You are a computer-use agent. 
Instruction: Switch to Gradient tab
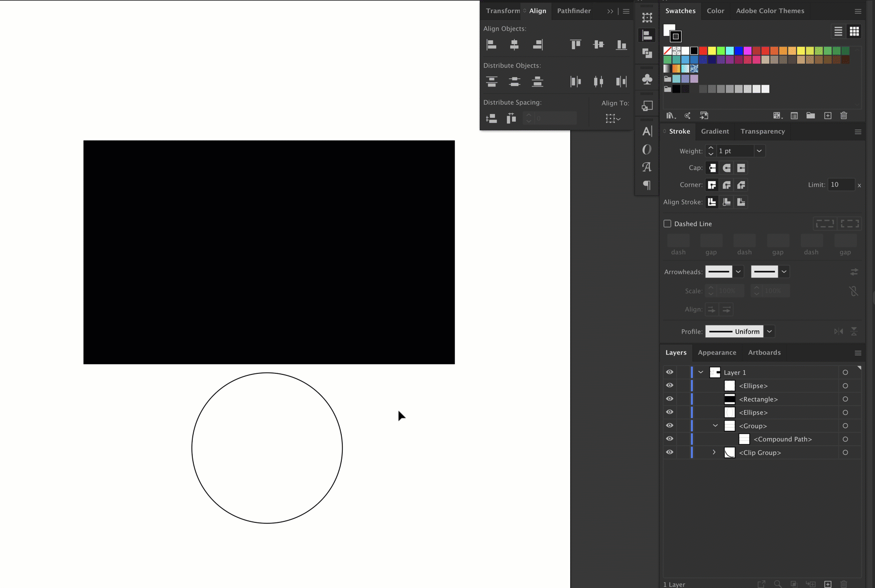pos(715,131)
